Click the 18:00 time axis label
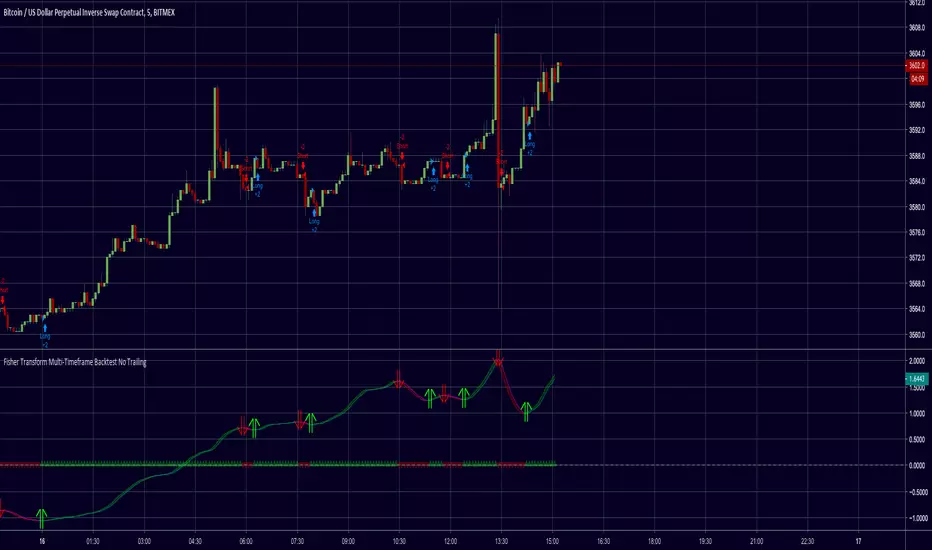 pos(654,541)
